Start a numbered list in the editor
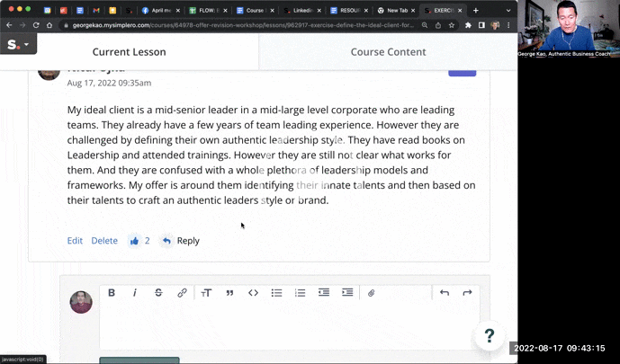Viewport: 620px width, 364px height. 301,293
